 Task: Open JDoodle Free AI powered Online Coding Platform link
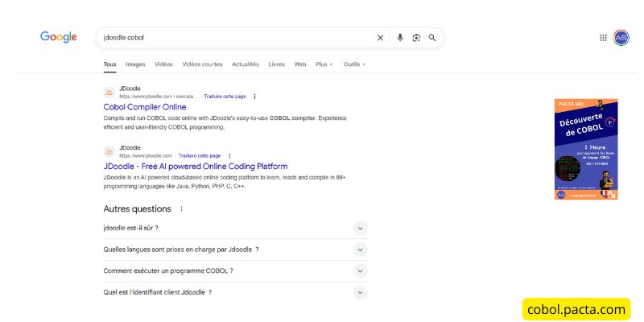[196, 167]
